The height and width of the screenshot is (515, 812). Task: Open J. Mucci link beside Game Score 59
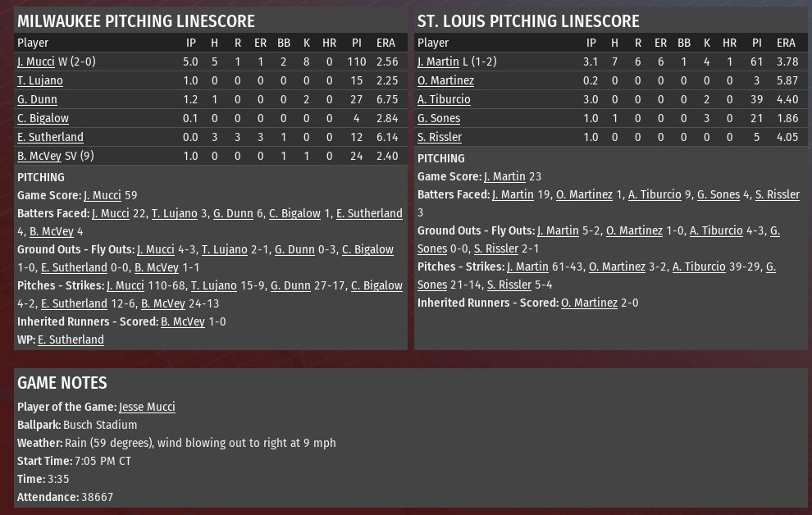pos(102,196)
